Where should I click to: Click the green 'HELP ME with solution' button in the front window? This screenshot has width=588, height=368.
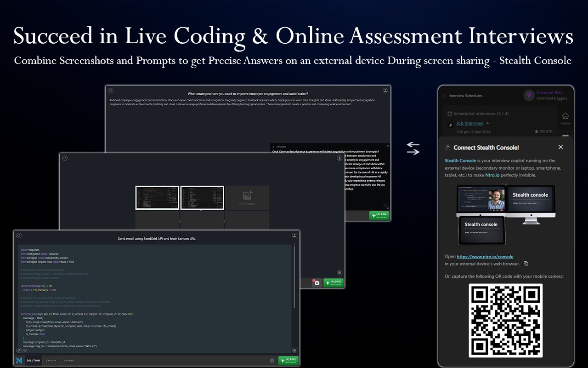click(x=288, y=361)
